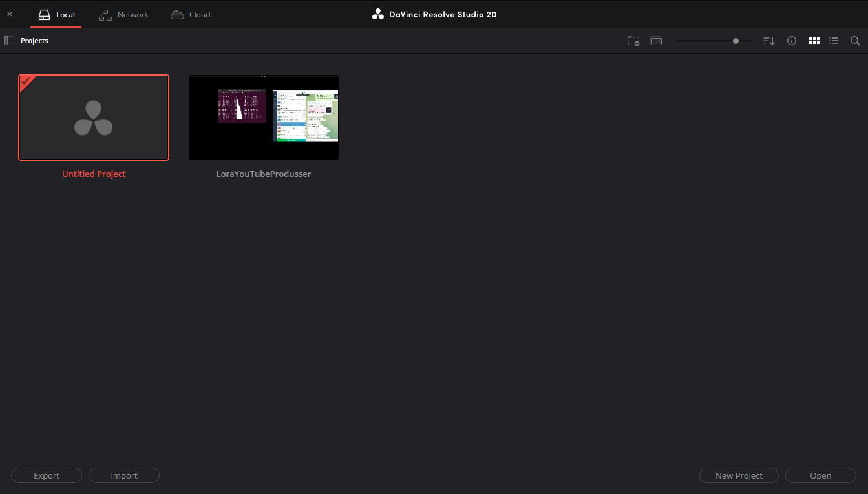The image size is (868, 494).
Task: Click the Open button
Action: [x=820, y=475]
